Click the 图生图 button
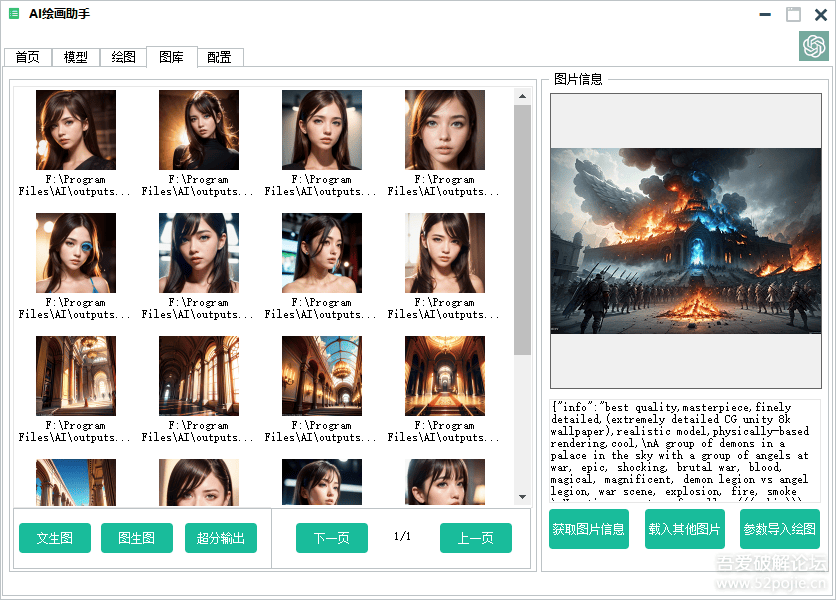 coord(137,538)
